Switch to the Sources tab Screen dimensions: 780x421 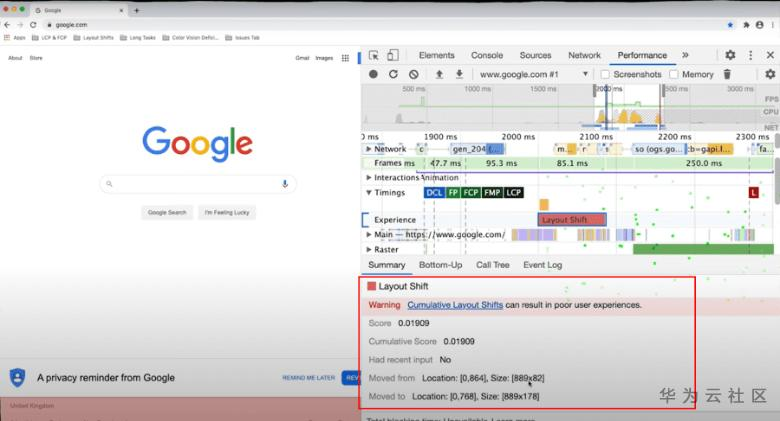click(535, 55)
